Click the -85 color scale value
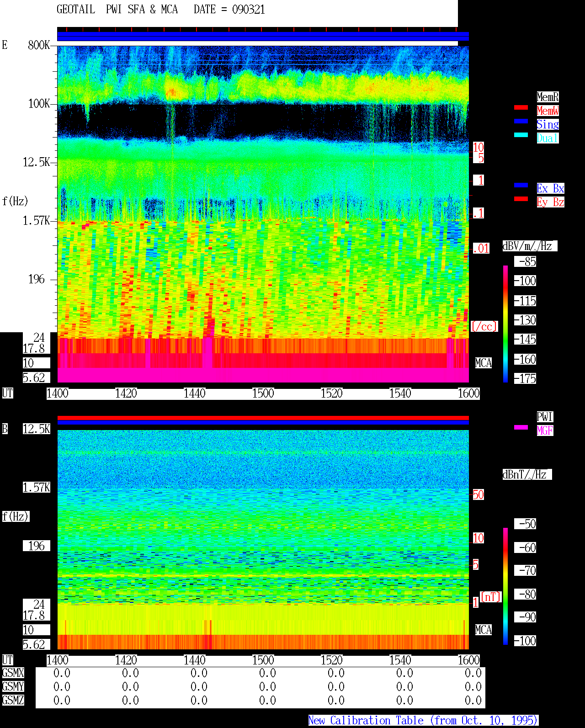 (526, 261)
